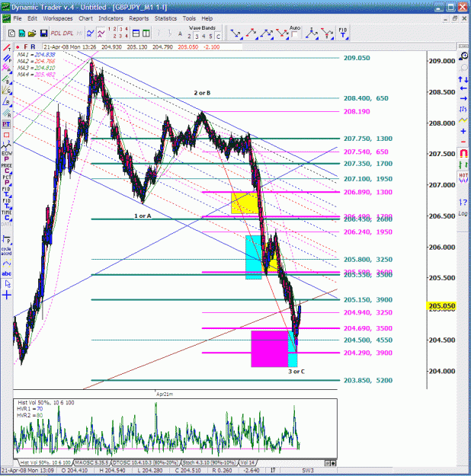471x476 pixels.
Task: Open the Statistics menu
Action: click(165, 18)
